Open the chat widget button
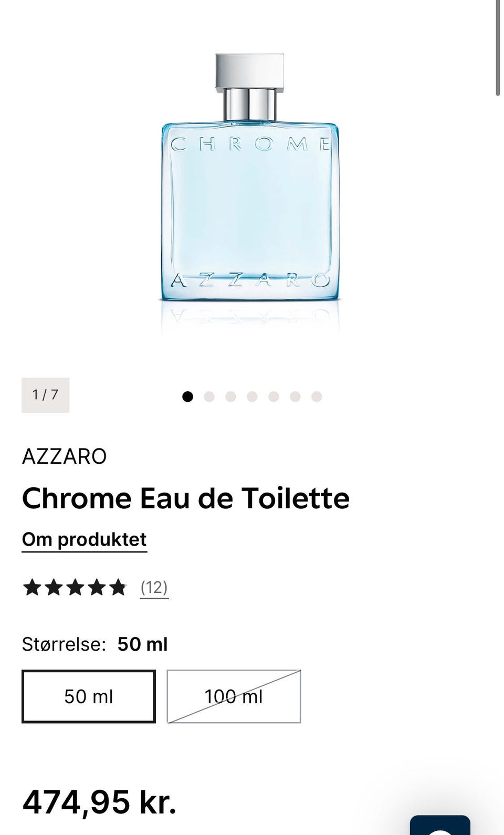This screenshot has height=835, width=504. pyautogui.click(x=440, y=826)
